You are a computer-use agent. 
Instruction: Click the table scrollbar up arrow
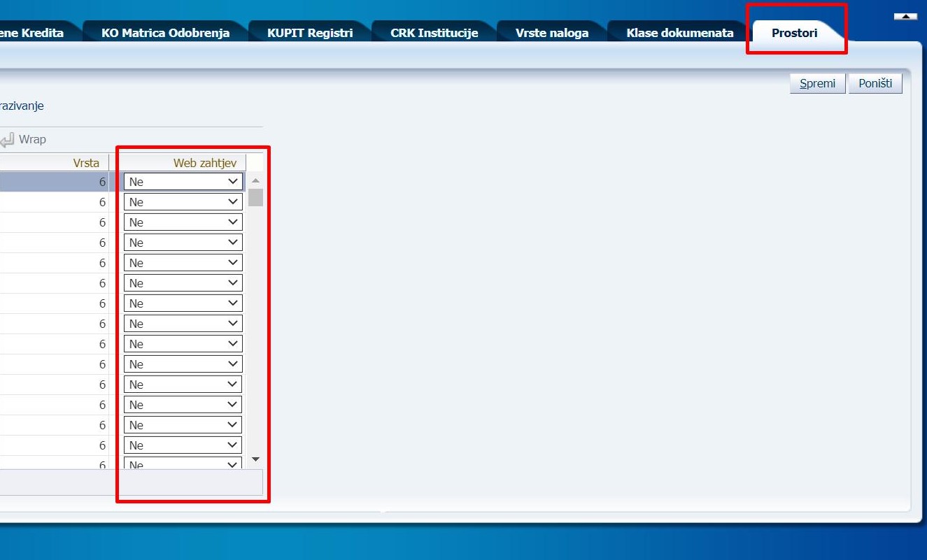point(255,181)
